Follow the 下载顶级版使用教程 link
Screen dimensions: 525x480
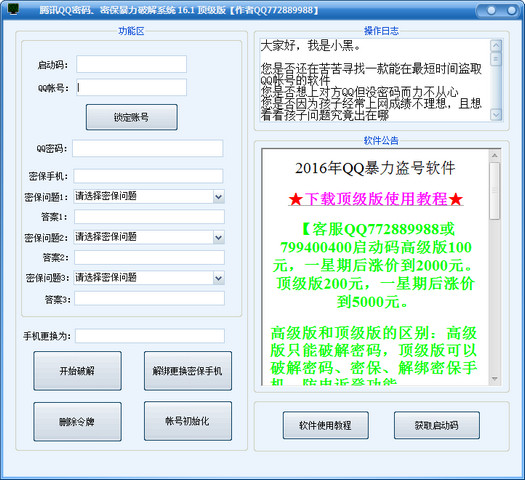tap(376, 199)
